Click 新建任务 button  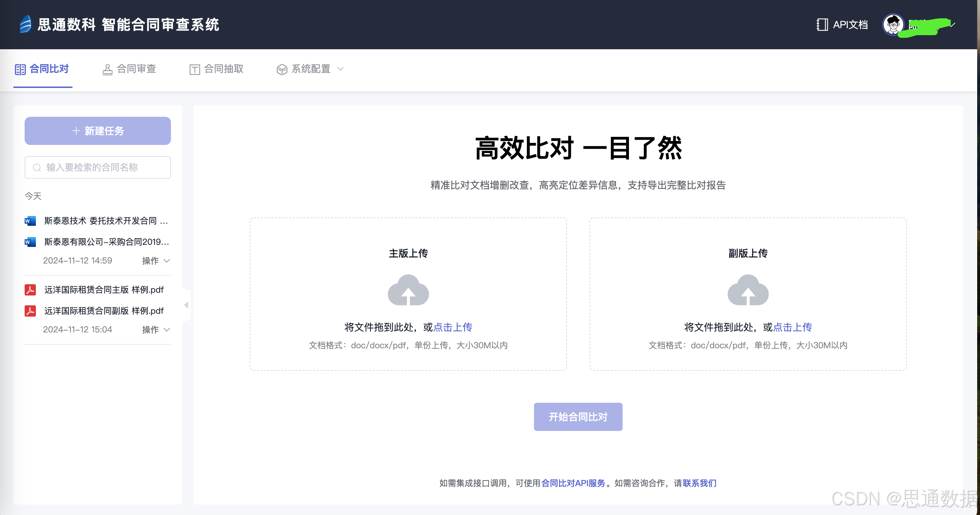98,131
